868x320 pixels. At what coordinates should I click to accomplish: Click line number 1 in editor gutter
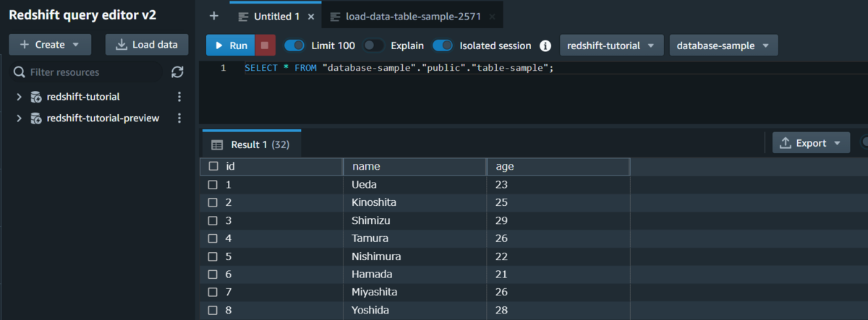pos(223,68)
